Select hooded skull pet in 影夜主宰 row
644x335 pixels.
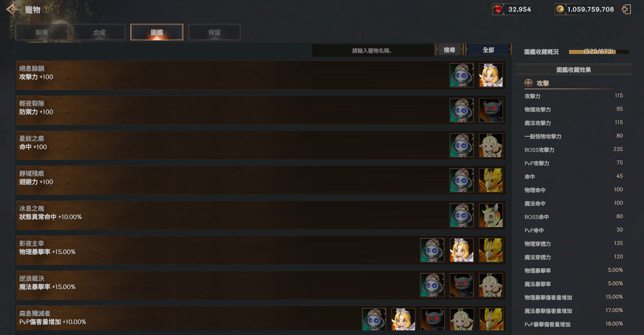(x=432, y=250)
